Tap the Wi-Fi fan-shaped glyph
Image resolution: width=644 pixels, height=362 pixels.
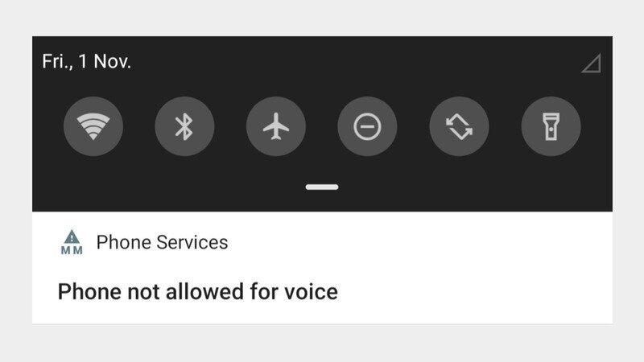click(x=93, y=126)
